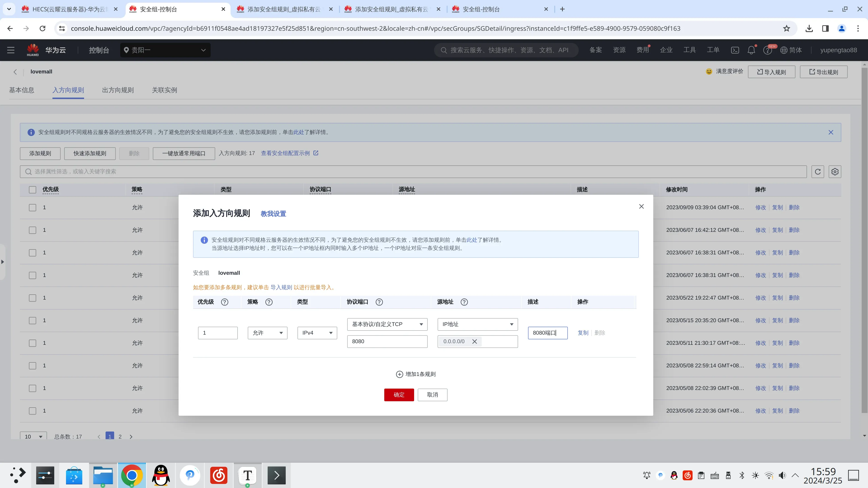Screen dimensions: 868x488
Task: Open the QQ penguin taskbar app
Action: coord(161,475)
